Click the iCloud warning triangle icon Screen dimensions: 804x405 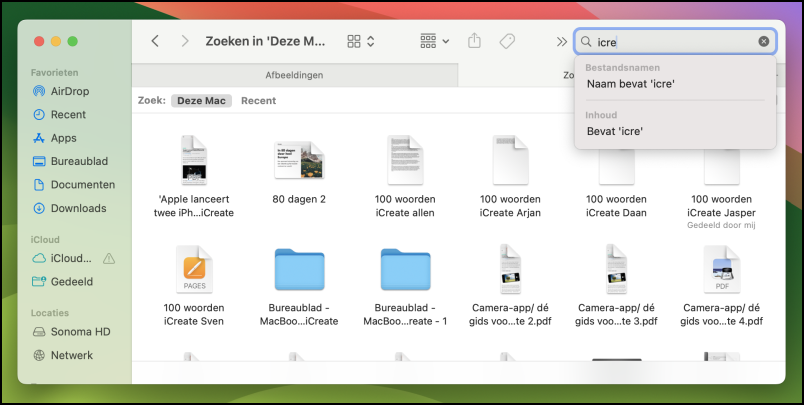[109, 258]
